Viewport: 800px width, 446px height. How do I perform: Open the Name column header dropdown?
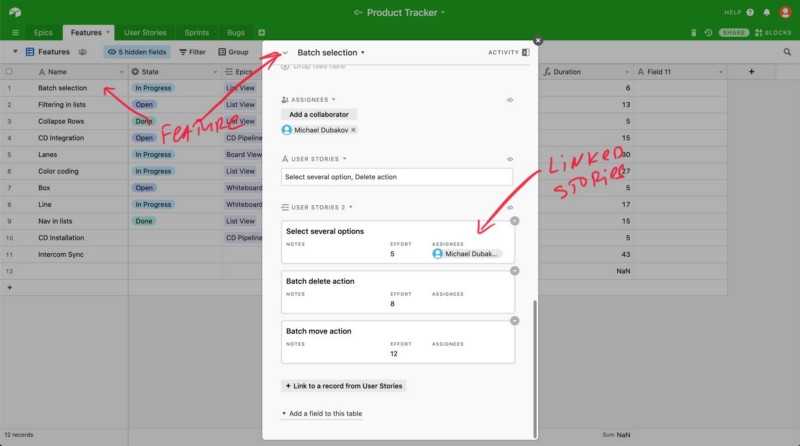click(x=121, y=72)
